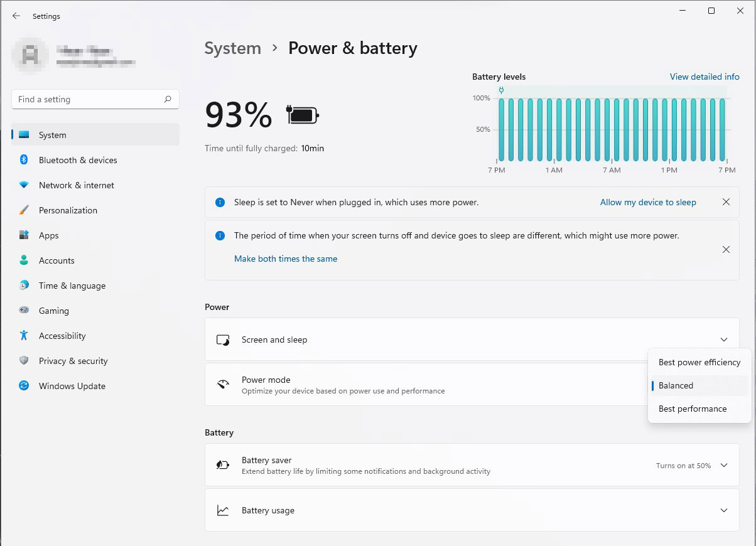Dismiss the screen and sleep times notice

726,249
